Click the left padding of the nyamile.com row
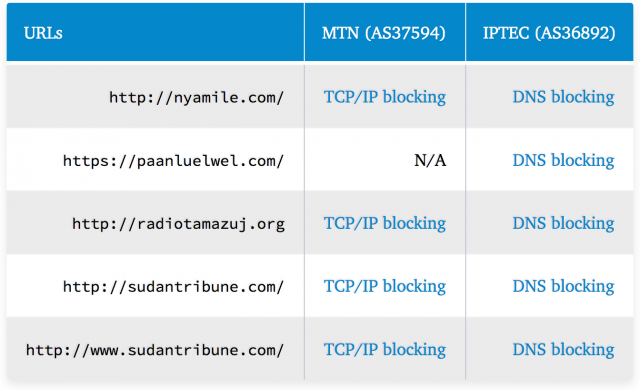This screenshot has width=640, height=390. pos(57,97)
